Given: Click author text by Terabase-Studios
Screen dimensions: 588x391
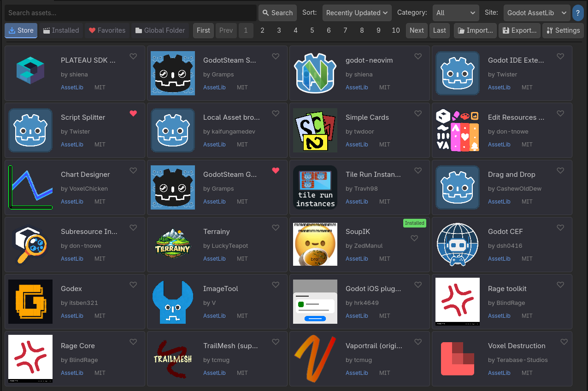Looking at the screenshot, I should 518,360.
